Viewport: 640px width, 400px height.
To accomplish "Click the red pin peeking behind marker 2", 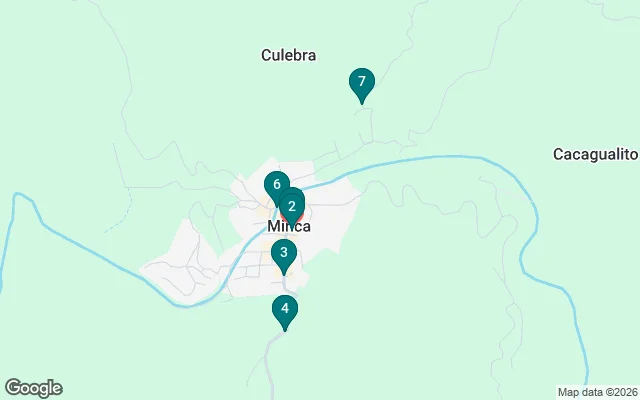I will click(x=301, y=216).
